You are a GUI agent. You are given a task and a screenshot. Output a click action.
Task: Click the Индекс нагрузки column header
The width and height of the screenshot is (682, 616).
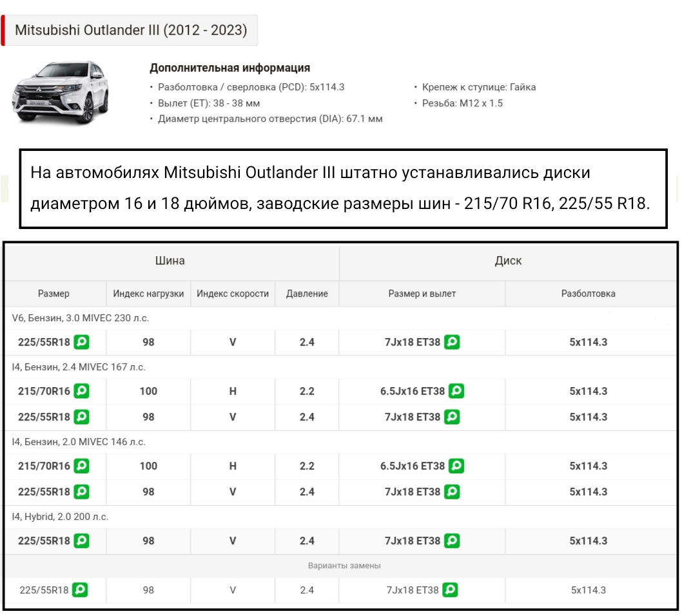(x=148, y=293)
